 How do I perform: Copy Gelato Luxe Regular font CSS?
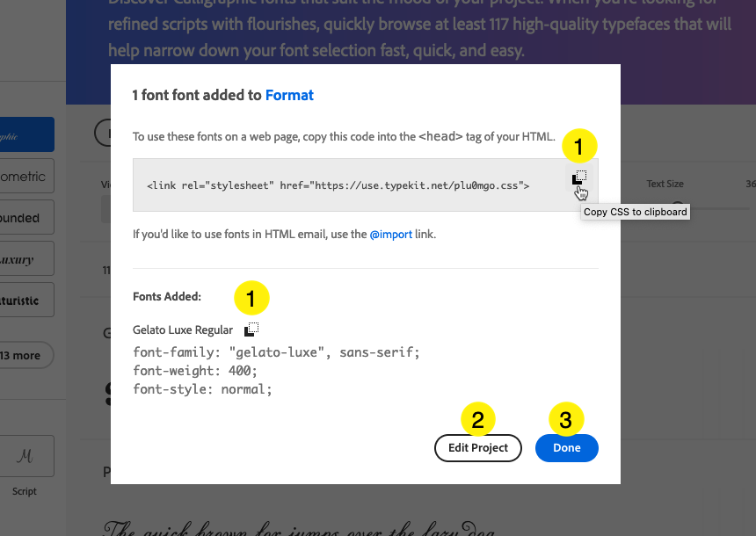click(251, 330)
